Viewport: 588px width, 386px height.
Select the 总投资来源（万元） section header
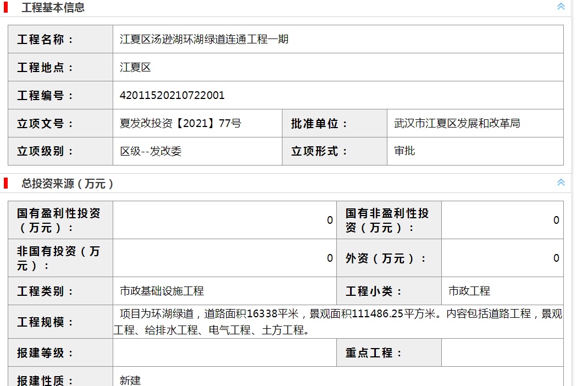coord(67,184)
